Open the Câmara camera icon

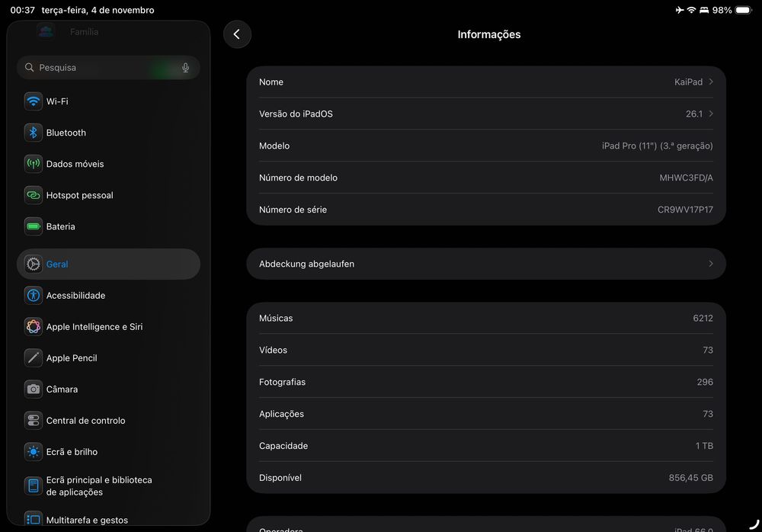coord(33,389)
